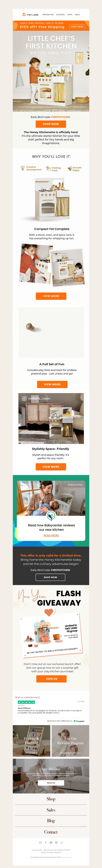Click Shop Now in the orange banner

pyautogui.click(x=77, y=27)
